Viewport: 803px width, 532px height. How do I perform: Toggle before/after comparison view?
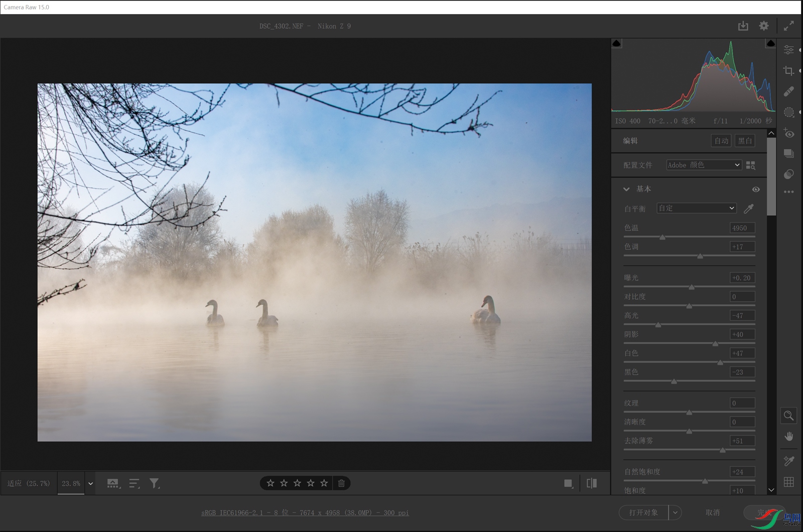pos(592,483)
